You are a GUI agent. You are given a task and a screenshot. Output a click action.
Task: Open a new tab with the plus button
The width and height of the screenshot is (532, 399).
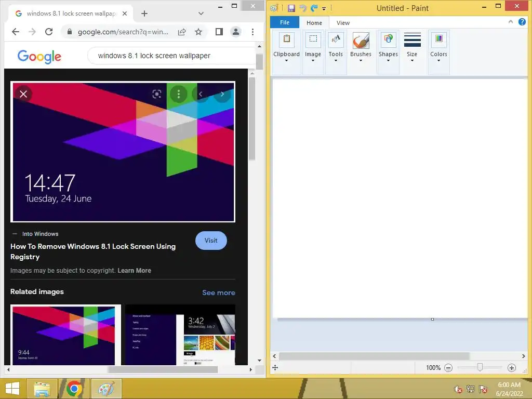pyautogui.click(x=144, y=14)
